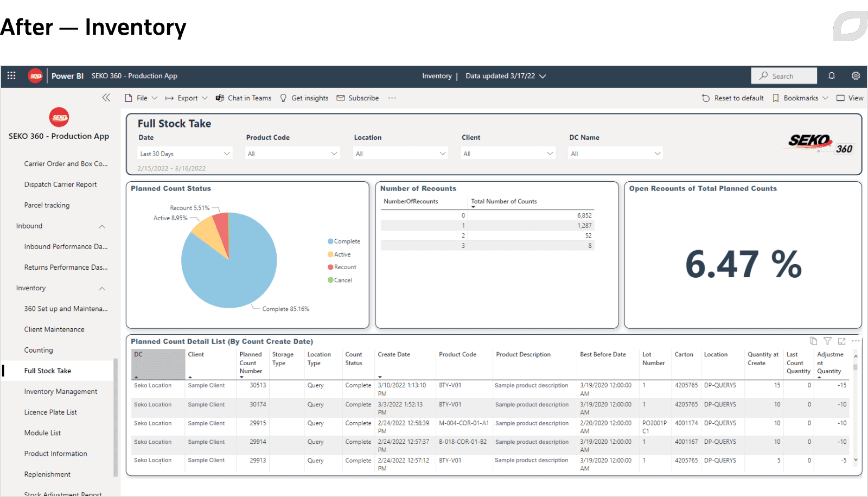The image size is (868, 497).
Task: Open Parcel tracking page
Action: click(47, 205)
